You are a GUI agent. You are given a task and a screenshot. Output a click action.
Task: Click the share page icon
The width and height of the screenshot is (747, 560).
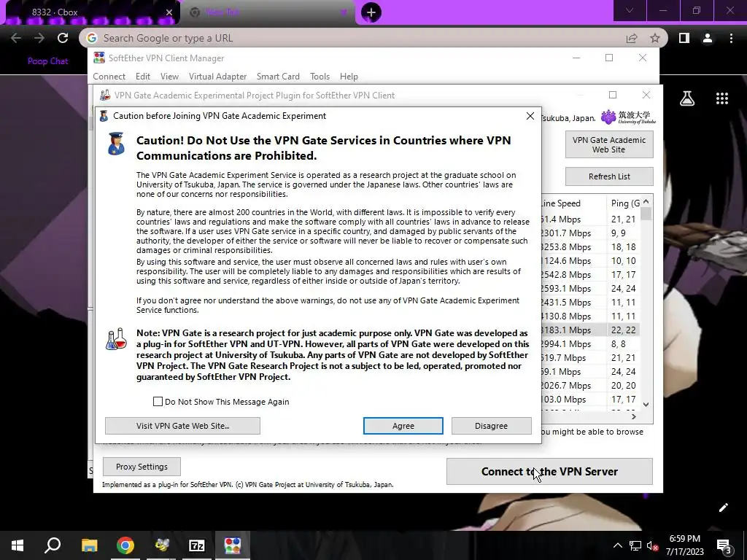click(x=632, y=38)
